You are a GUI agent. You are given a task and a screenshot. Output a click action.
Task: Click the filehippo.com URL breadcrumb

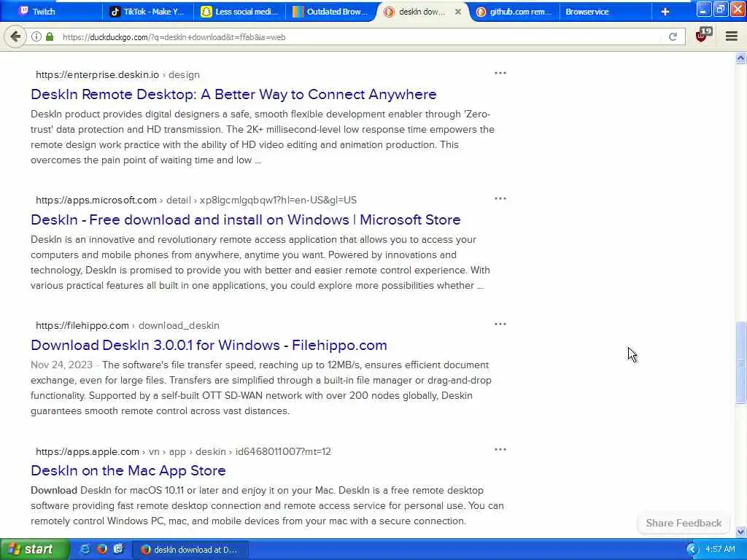tap(128, 326)
